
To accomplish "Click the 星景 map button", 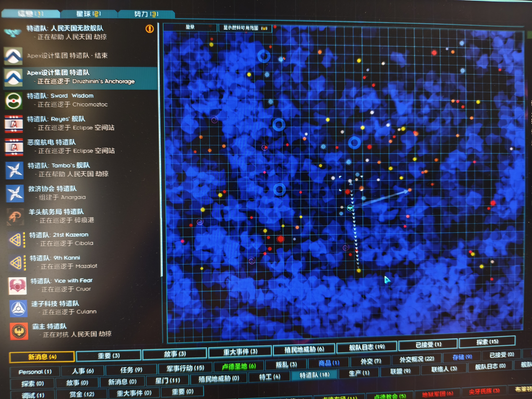I will 190,27.
